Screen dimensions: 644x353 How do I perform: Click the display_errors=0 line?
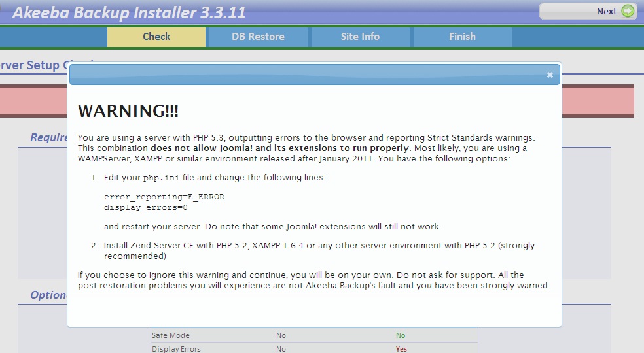(x=146, y=208)
